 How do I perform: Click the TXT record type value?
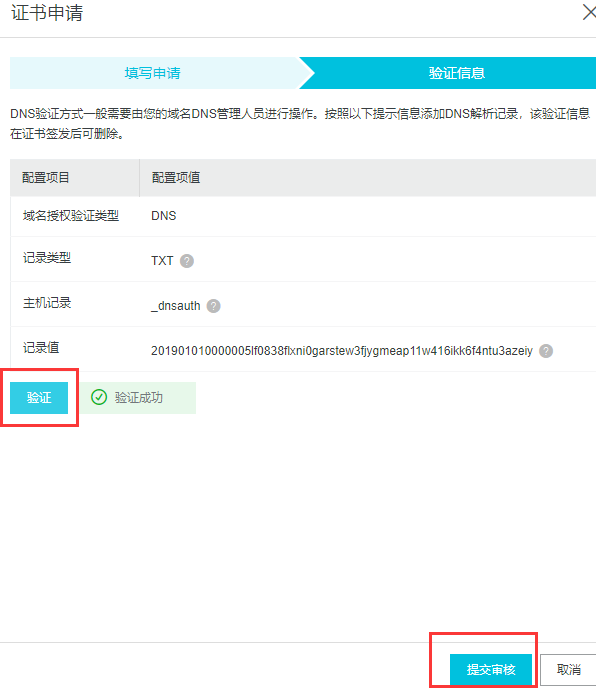pos(162,261)
